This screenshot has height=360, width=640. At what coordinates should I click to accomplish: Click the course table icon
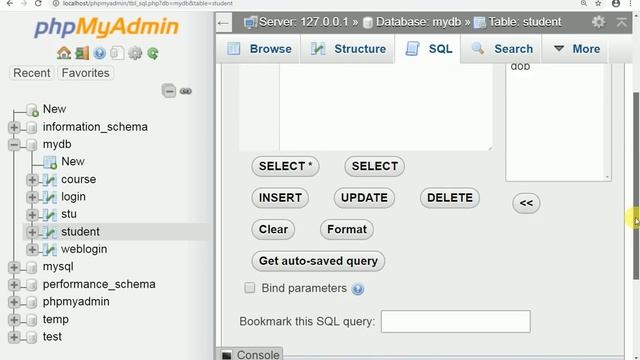(50, 180)
